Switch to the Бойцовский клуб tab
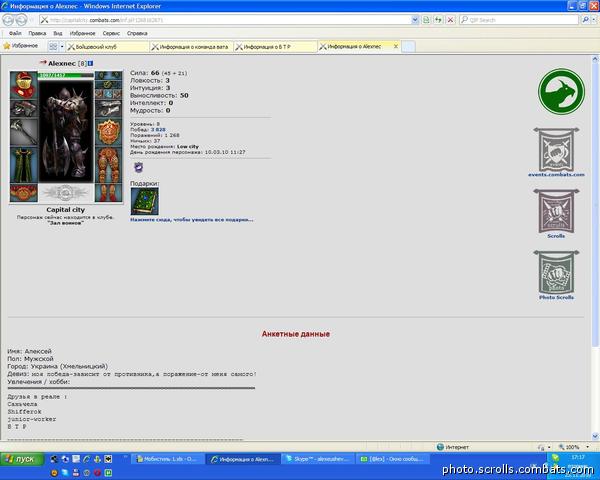 coord(108,47)
